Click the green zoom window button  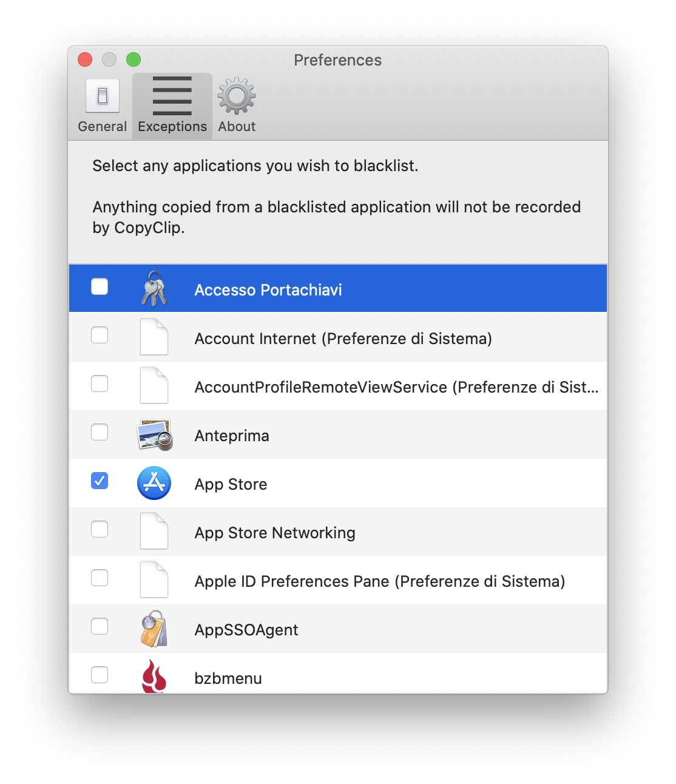[x=134, y=59]
